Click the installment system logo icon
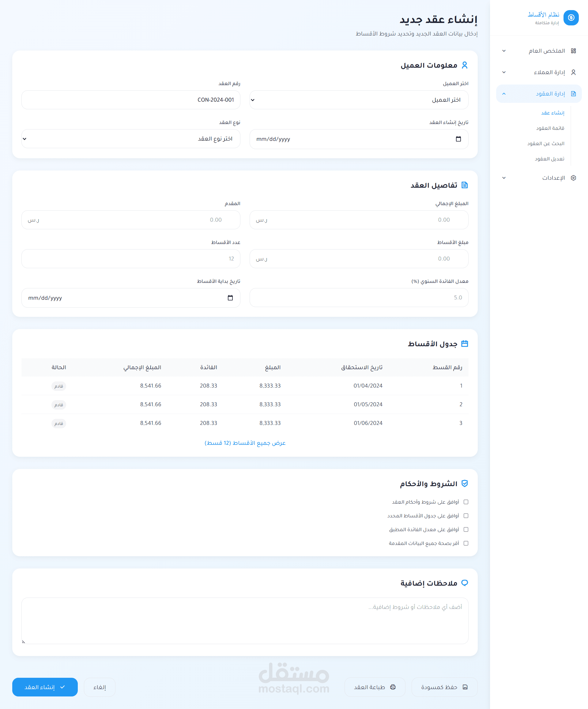Viewport: 588px width, 709px height. click(571, 17)
